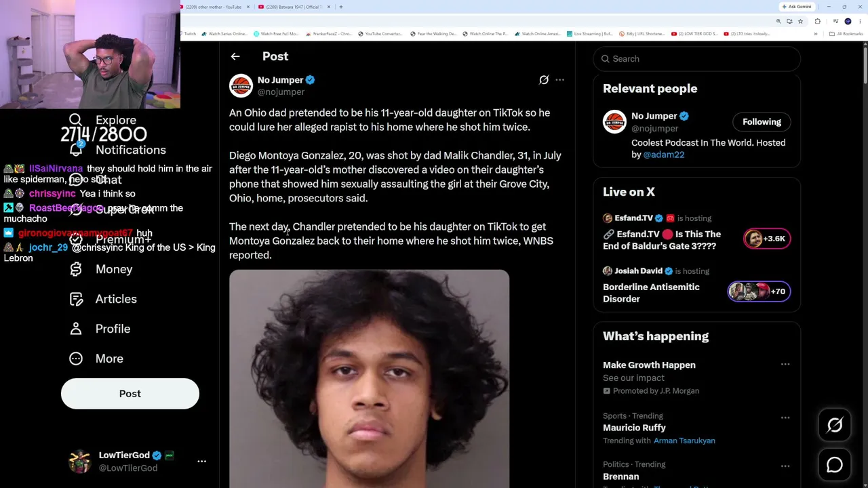Open LowTierGod account three-dot menu
The width and height of the screenshot is (868, 488).
tap(201, 461)
